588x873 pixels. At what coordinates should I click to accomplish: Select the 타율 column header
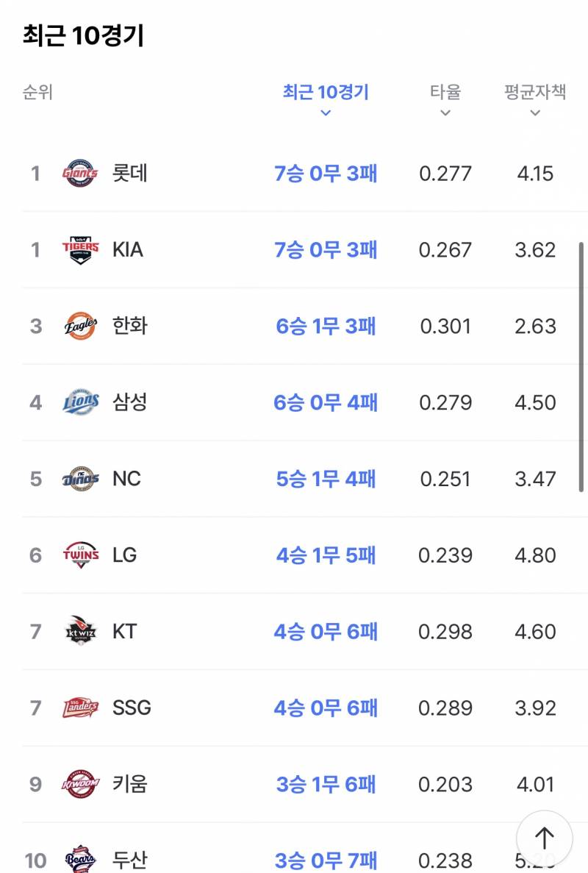tap(445, 92)
